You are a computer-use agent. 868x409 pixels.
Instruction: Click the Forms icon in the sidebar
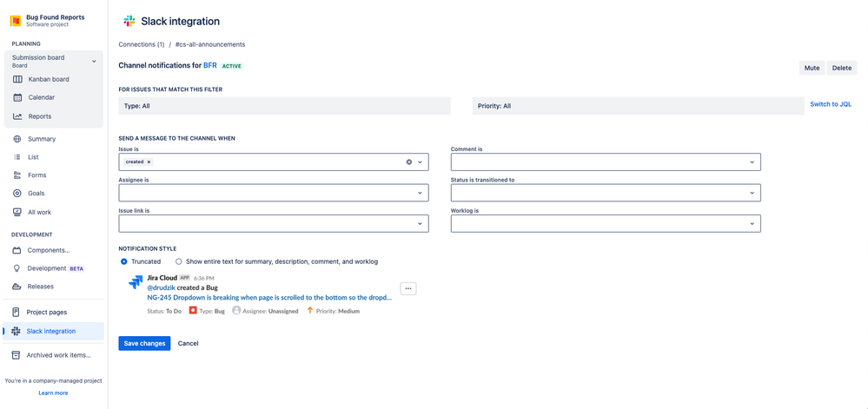pyautogui.click(x=17, y=175)
